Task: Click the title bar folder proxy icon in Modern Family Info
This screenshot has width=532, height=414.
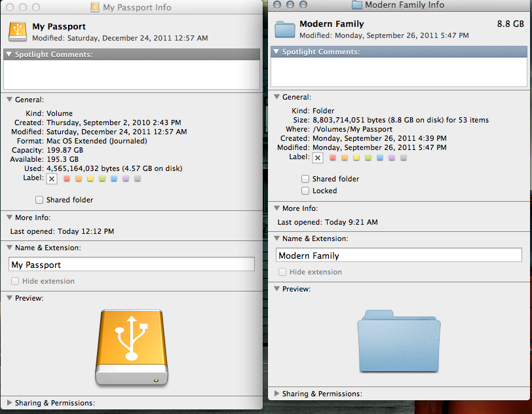Action: tap(357, 5)
